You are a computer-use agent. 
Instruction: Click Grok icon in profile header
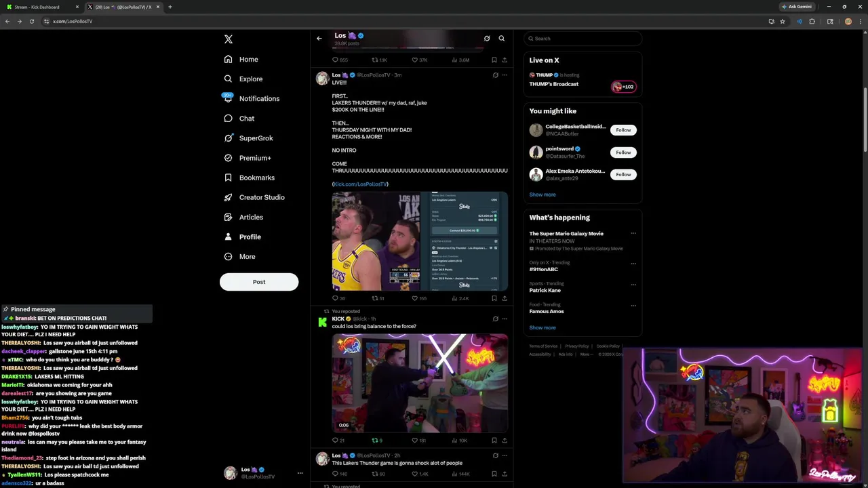pyautogui.click(x=487, y=39)
